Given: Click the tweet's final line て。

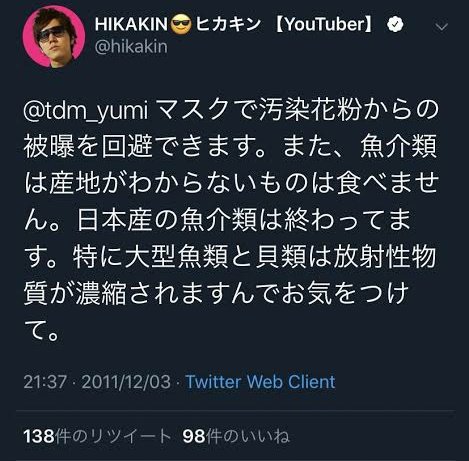Looking at the screenshot, I should [42, 330].
